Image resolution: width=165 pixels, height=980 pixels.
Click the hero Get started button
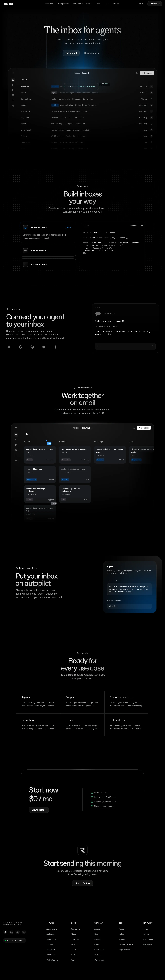71,53
